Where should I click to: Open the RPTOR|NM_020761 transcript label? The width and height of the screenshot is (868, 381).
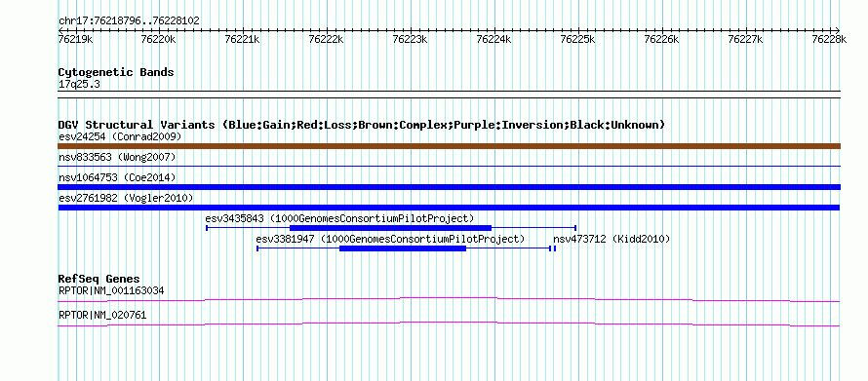(102, 315)
